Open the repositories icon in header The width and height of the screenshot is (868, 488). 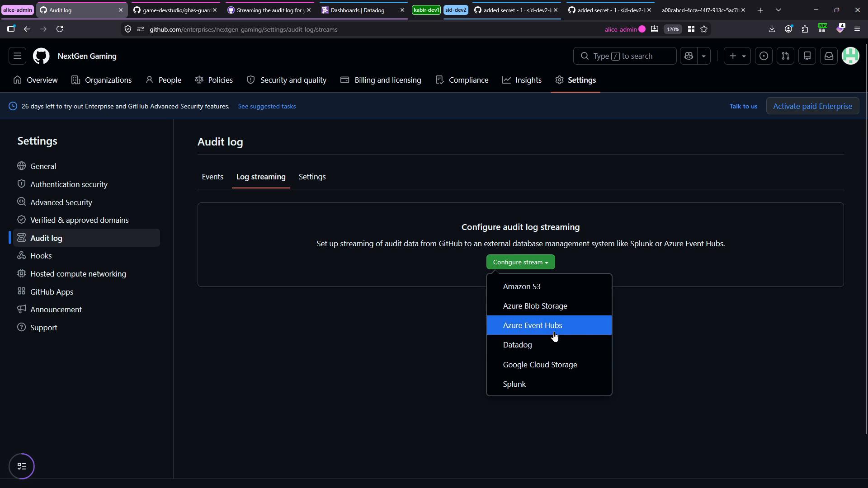click(807, 56)
